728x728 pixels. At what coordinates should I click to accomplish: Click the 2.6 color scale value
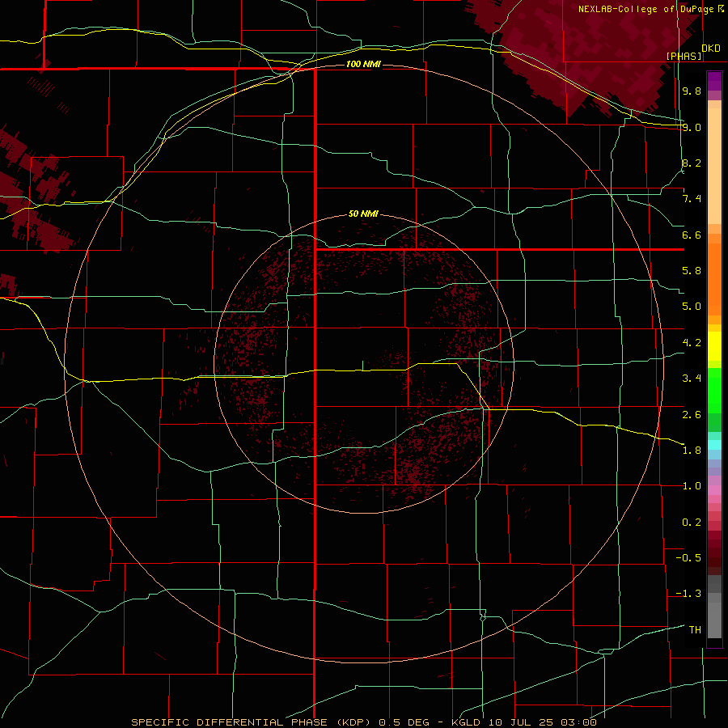click(692, 415)
